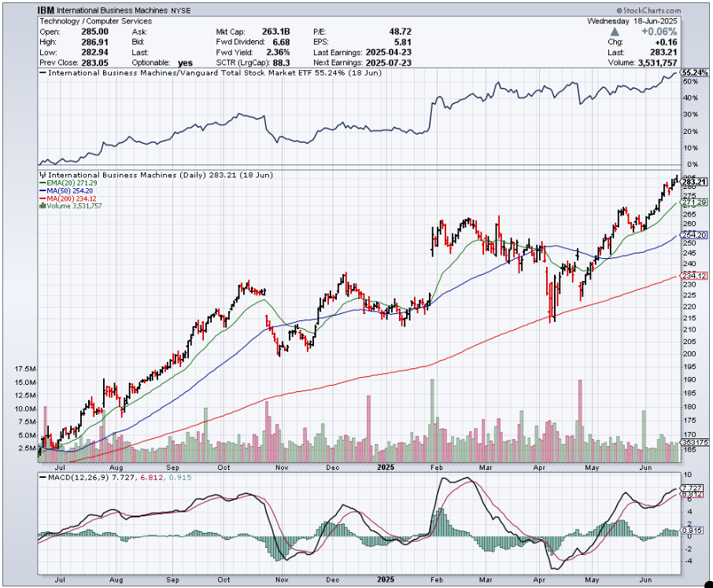
Task: Click the volume bars icon in the legend
Action: pyautogui.click(x=42, y=206)
